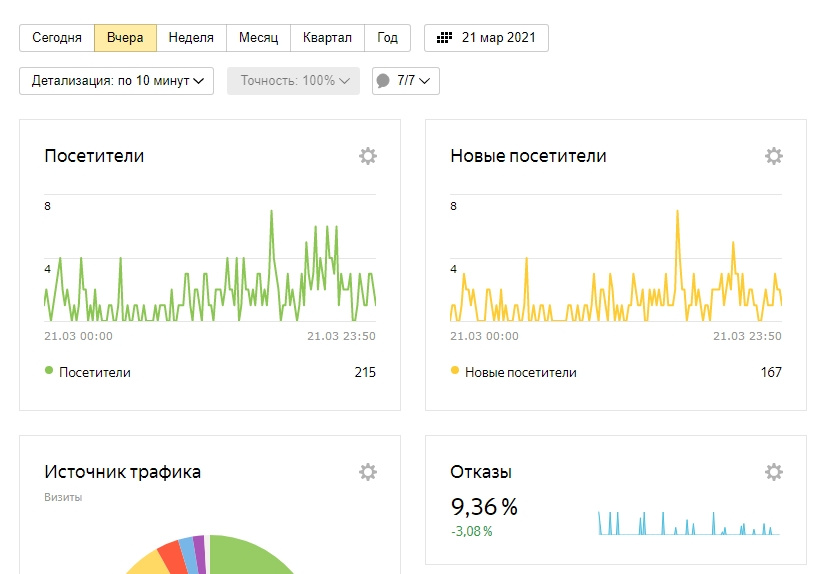Viewport: 823px width, 574px height.
Task: Click the visitors total value 215
Action: point(365,372)
